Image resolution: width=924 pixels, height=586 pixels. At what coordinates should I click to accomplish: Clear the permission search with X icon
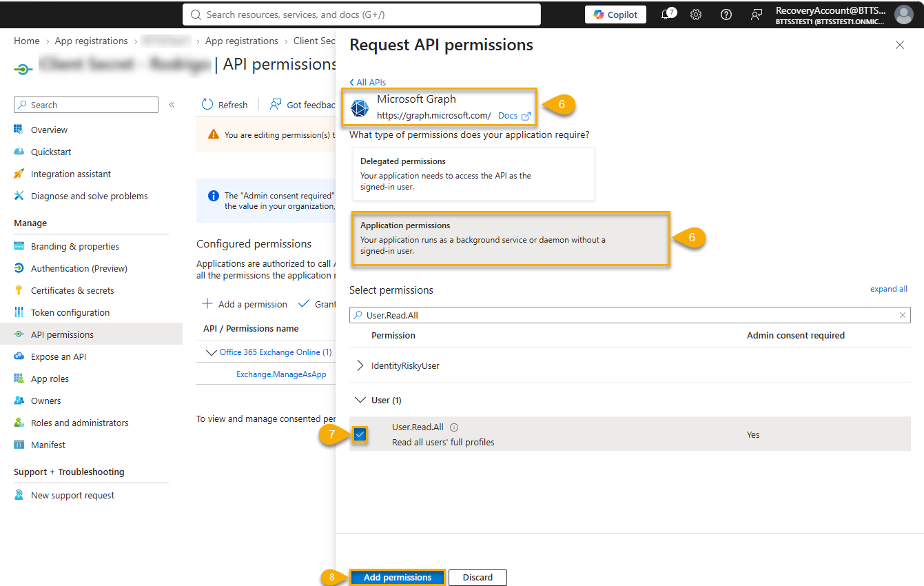click(903, 315)
